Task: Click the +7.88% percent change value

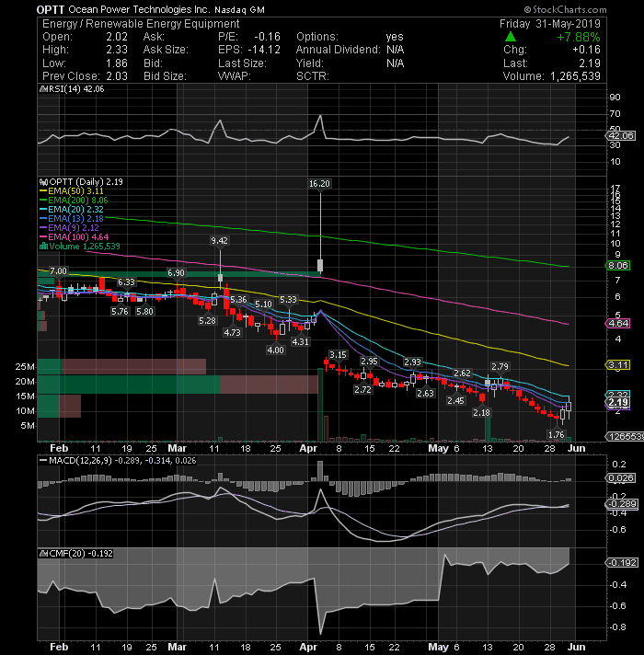Action: pyautogui.click(x=579, y=37)
